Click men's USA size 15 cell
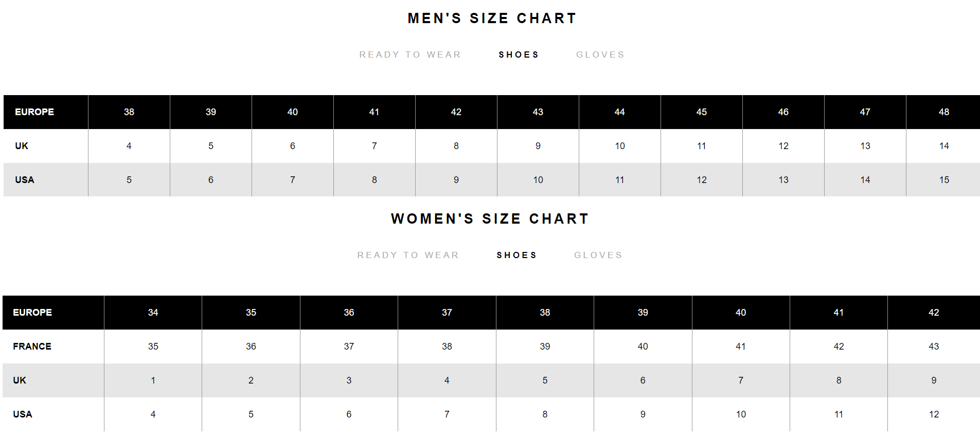This screenshot has height=437, width=980. (943, 180)
